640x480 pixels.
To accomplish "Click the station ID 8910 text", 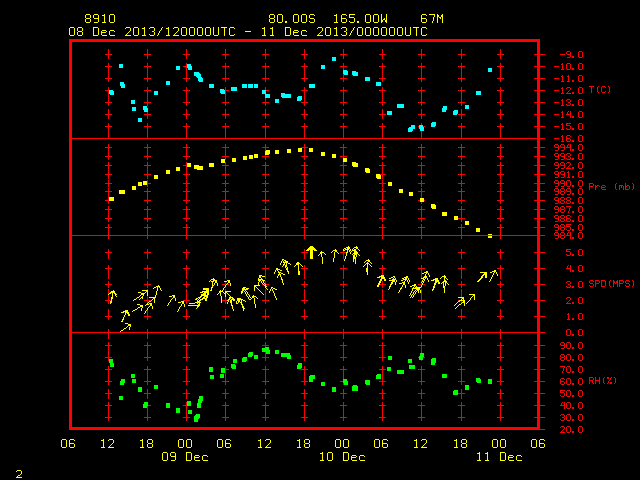I will pos(100,19).
